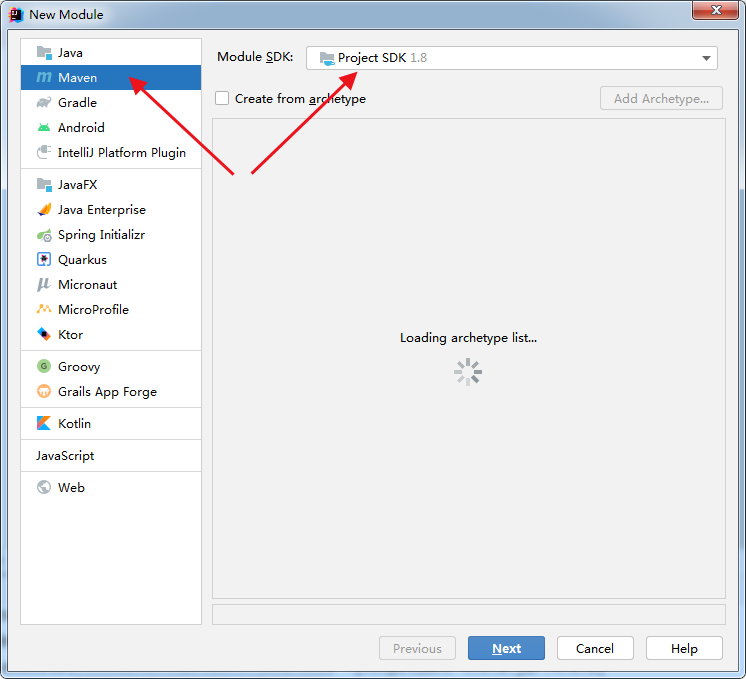Click the Kotlin logo icon
This screenshot has height=679, width=746.
(44, 423)
